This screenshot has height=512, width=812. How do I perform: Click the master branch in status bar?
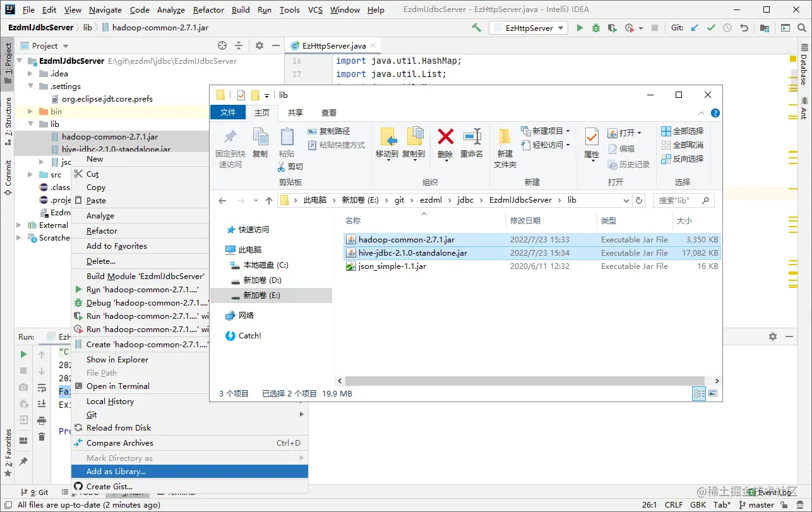pyautogui.click(x=757, y=505)
